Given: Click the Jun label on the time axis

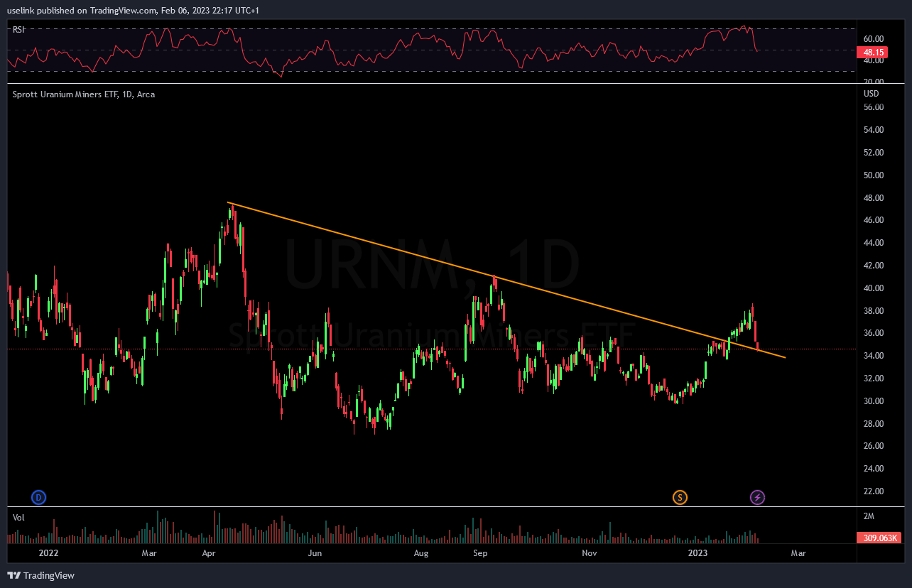Looking at the screenshot, I should pyautogui.click(x=315, y=552).
